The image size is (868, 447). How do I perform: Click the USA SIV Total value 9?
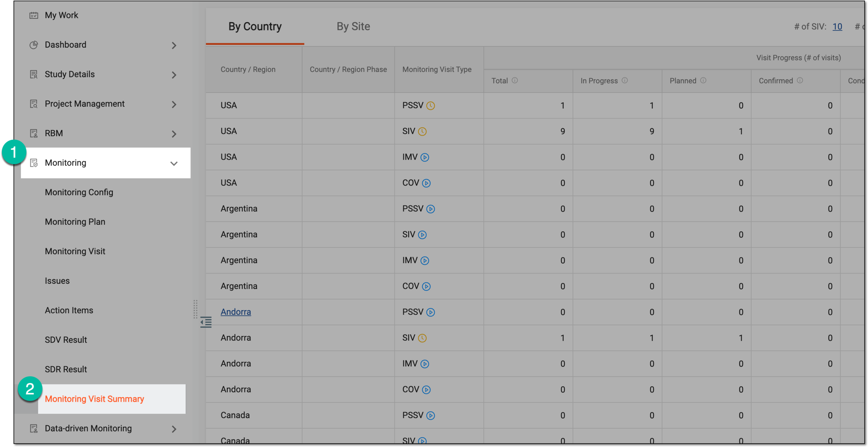click(562, 131)
